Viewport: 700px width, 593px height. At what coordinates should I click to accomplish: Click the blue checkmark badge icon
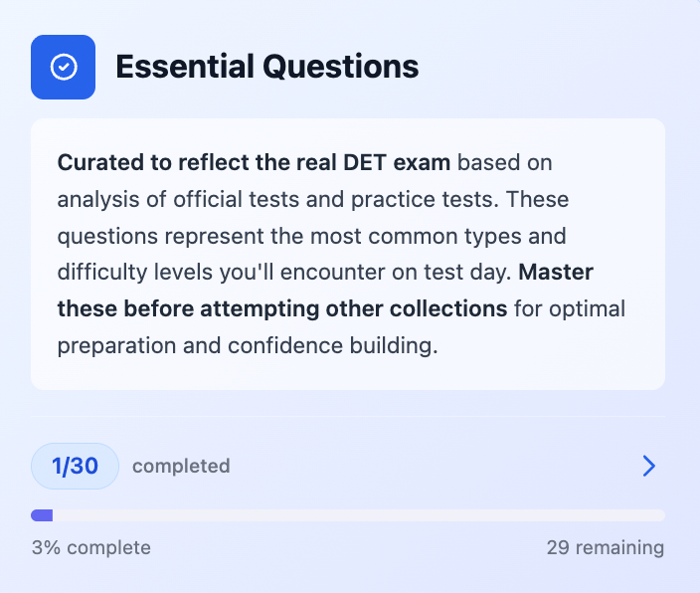click(63, 67)
